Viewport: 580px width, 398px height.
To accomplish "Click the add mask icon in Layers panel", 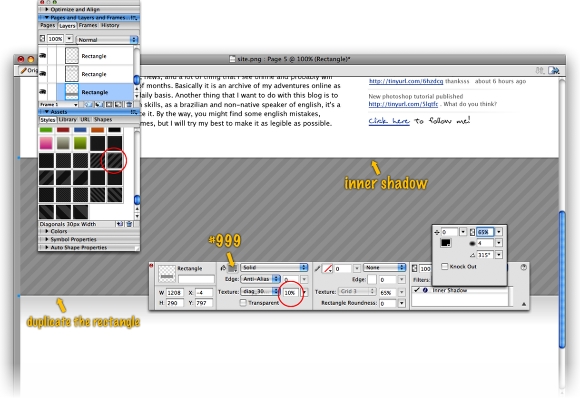I will [109, 105].
